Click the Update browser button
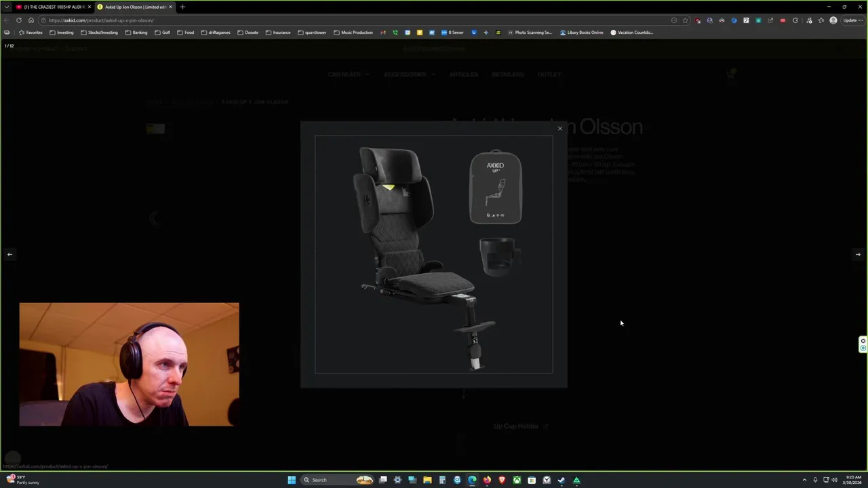Image resolution: width=868 pixels, height=488 pixels. tap(852, 20)
